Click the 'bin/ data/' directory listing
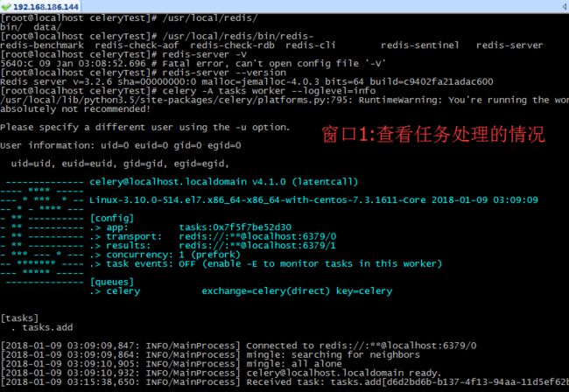569x392 pixels. [x=31, y=27]
